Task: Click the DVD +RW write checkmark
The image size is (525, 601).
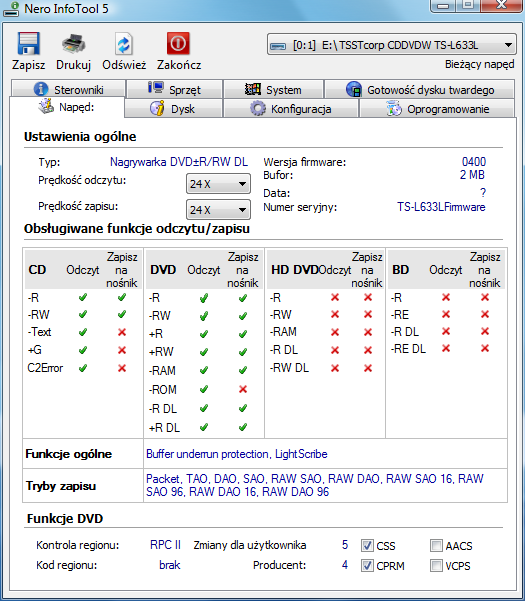Action: [x=243, y=352]
